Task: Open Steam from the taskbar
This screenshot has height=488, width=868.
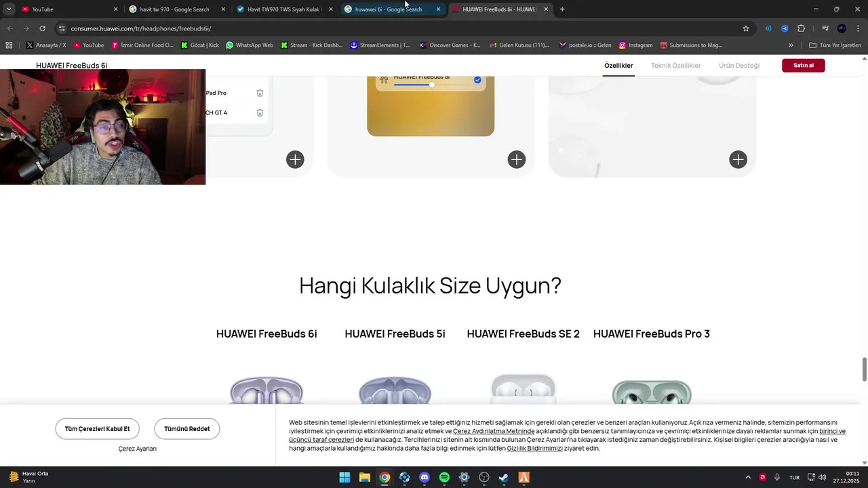Action: pyautogui.click(x=504, y=477)
